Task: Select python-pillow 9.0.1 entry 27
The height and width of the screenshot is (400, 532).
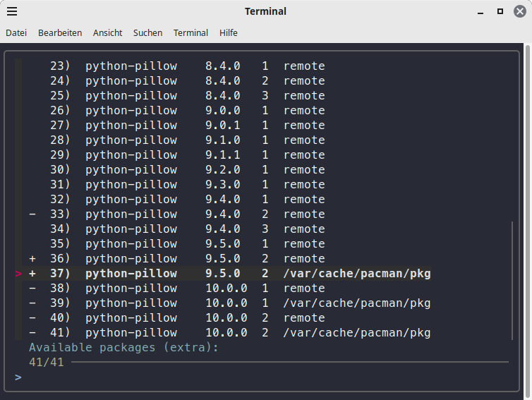Action: (131, 126)
